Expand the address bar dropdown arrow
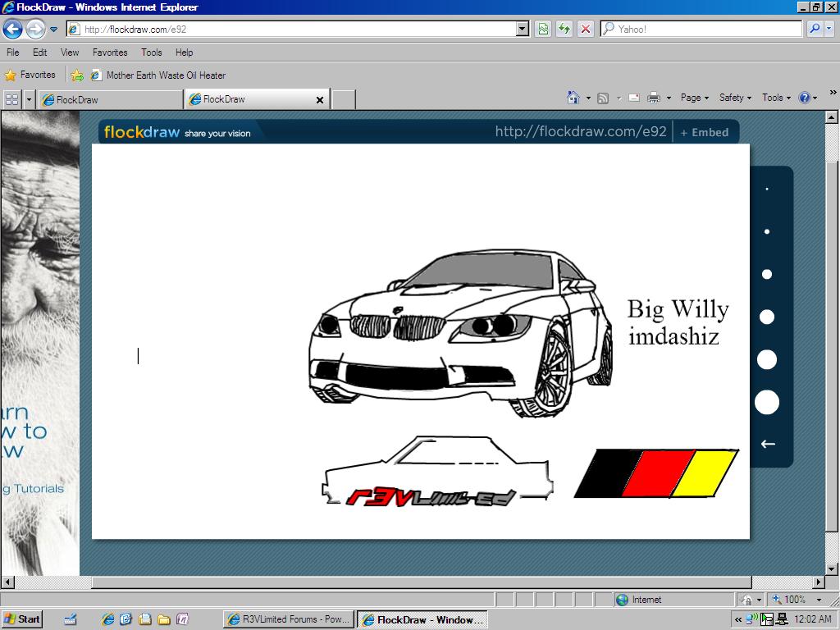The width and height of the screenshot is (840, 630). click(523, 29)
